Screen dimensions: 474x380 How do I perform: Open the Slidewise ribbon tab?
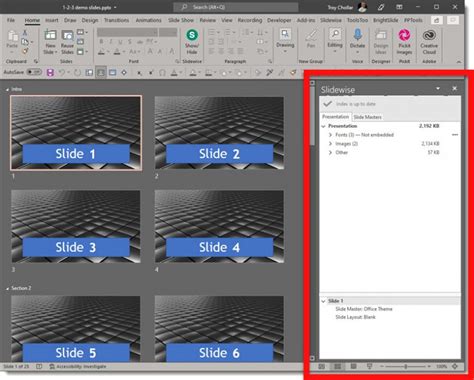[331, 20]
